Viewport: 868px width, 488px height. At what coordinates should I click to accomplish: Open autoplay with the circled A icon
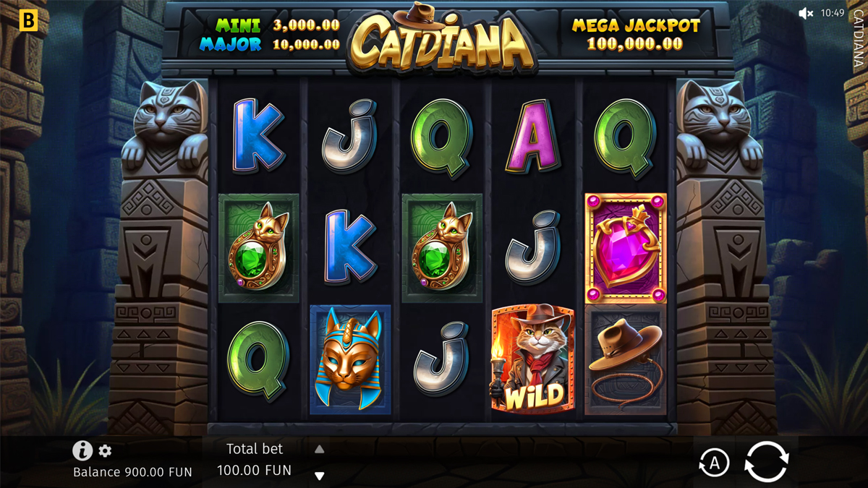pos(714,463)
